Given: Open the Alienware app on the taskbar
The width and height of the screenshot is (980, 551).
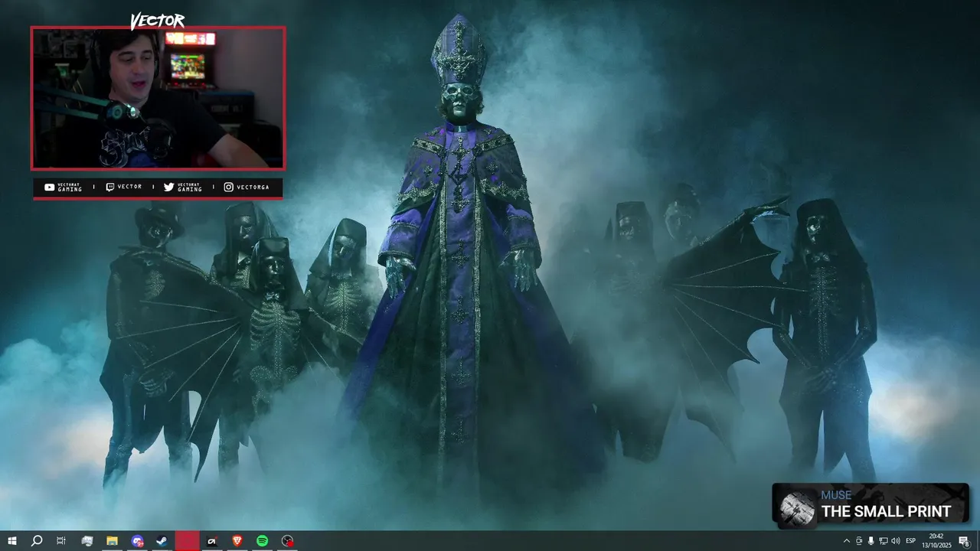Looking at the screenshot, I should (212, 541).
